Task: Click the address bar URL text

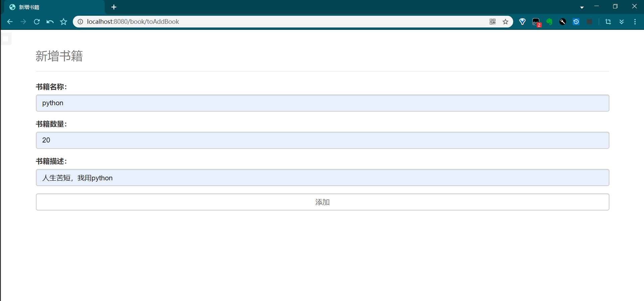Action: pos(133,22)
